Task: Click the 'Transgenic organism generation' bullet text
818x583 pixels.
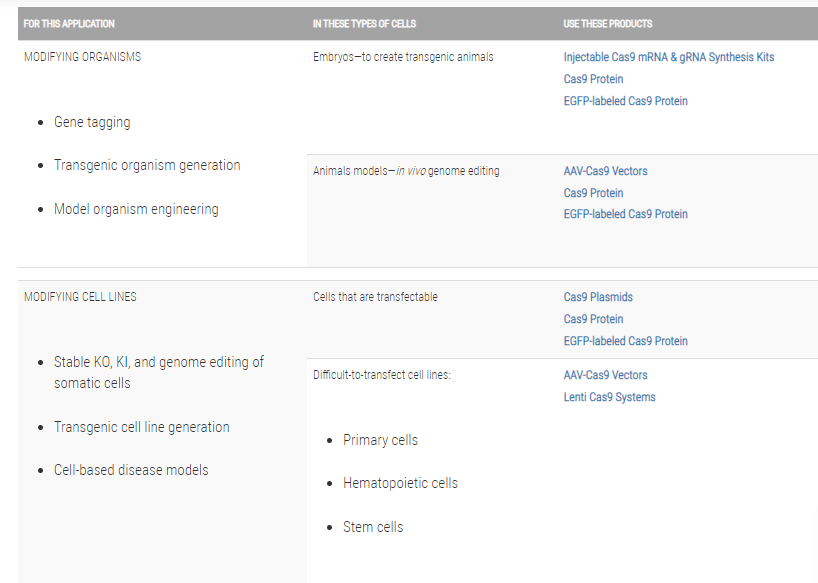Action: click(147, 165)
